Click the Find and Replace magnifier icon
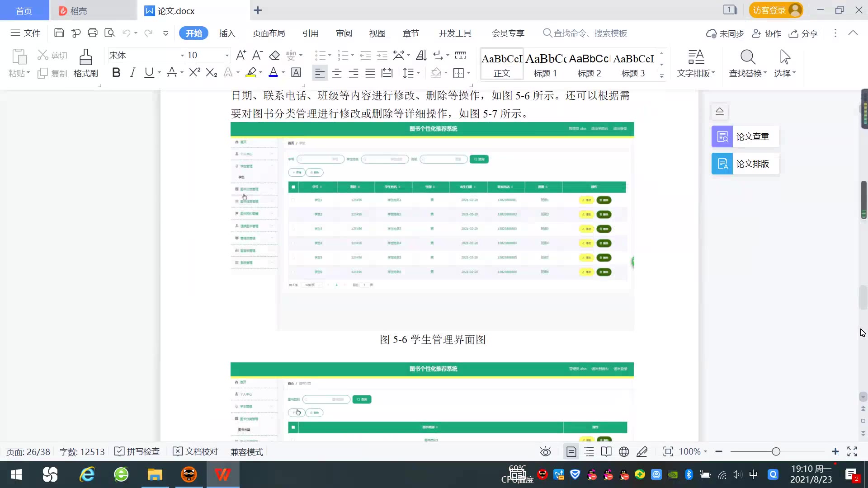Viewport: 868px width, 488px height. [x=748, y=57]
